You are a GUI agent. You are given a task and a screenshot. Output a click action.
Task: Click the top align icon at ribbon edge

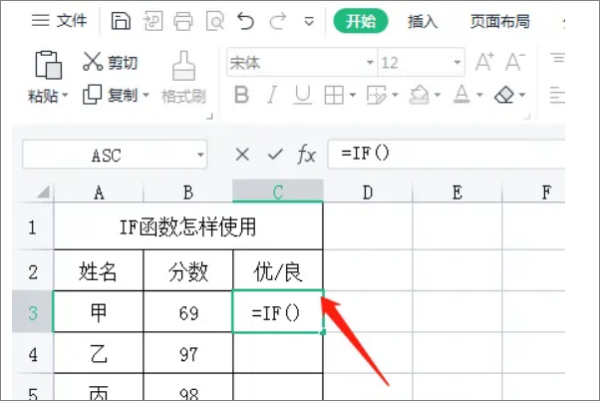(557, 58)
